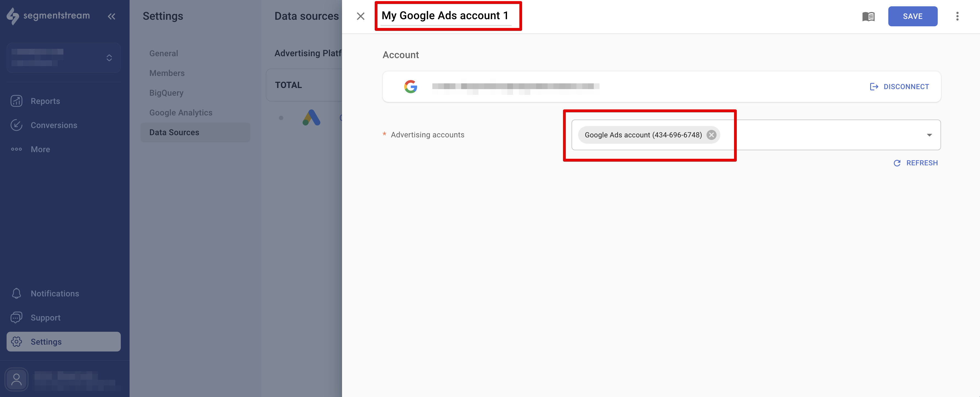The width and height of the screenshot is (980, 397).
Task: Click the Data sources page heading
Action: 306,16
